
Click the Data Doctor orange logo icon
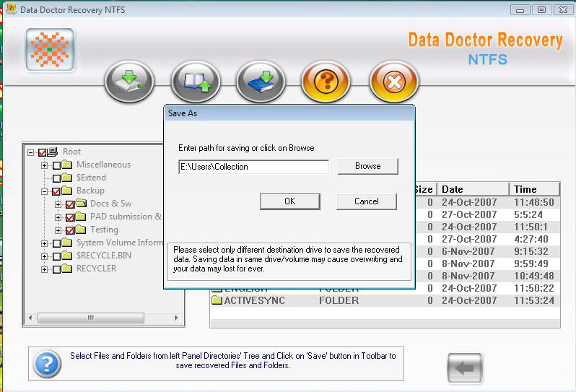coord(50,50)
